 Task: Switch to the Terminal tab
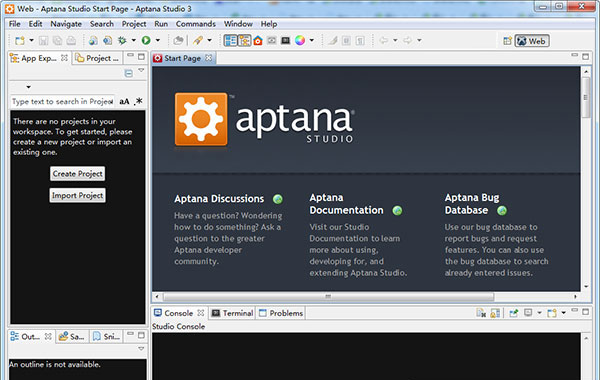pyautogui.click(x=232, y=313)
